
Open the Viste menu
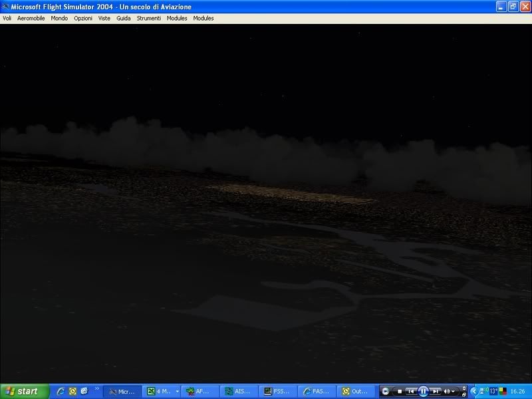[x=104, y=19]
